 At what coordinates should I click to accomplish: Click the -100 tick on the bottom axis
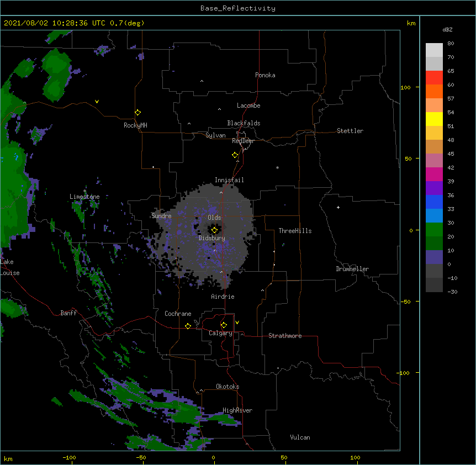[x=69, y=457]
